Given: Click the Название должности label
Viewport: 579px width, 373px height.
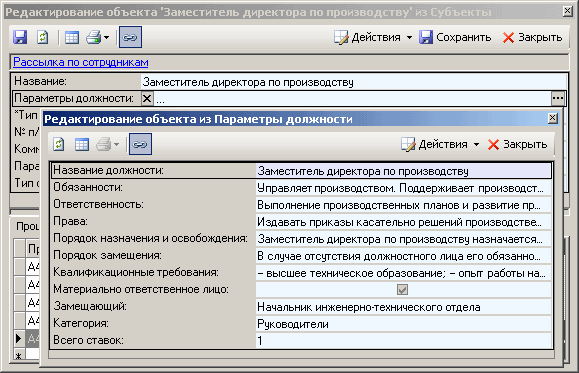Looking at the screenshot, I should pos(109,170).
